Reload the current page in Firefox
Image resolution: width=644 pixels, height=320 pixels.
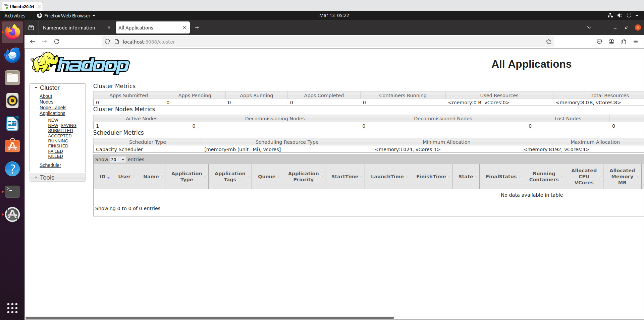tap(57, 42)
